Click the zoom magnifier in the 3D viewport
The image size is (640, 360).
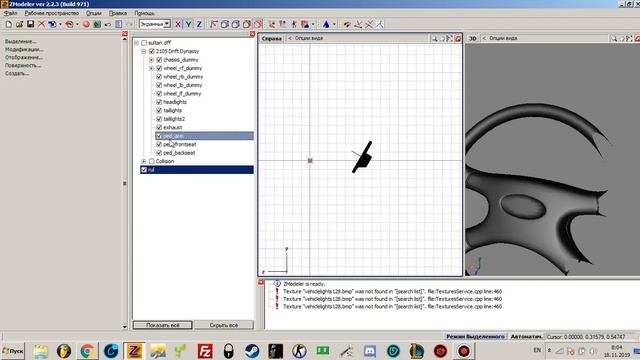pos(613,38)
